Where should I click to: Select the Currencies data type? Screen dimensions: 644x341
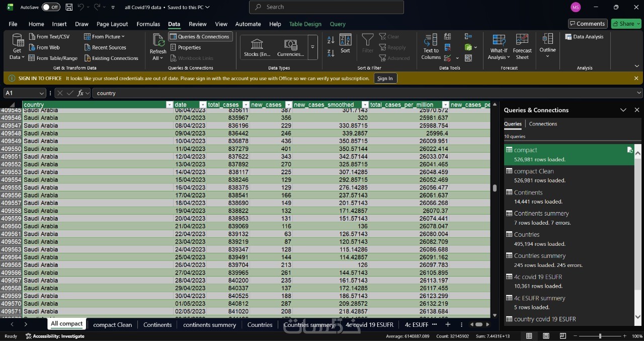tap(290, 47)
